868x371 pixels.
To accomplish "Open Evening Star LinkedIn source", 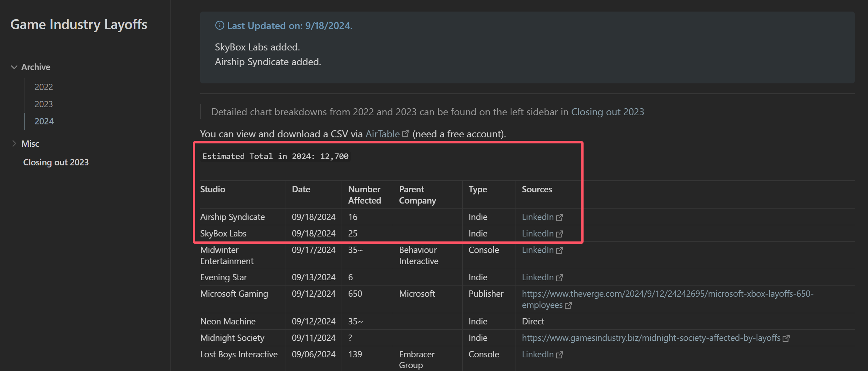I will pyautogui.click(x=538, y=277).
